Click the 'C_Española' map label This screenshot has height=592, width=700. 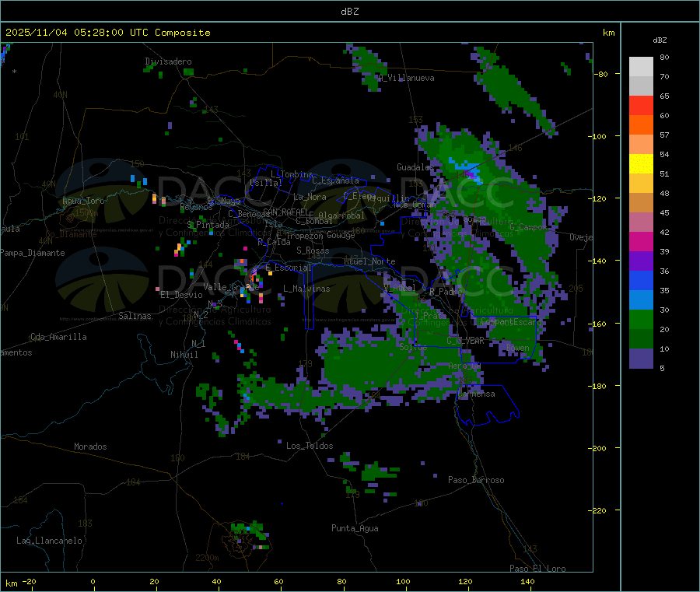point(336,180)
